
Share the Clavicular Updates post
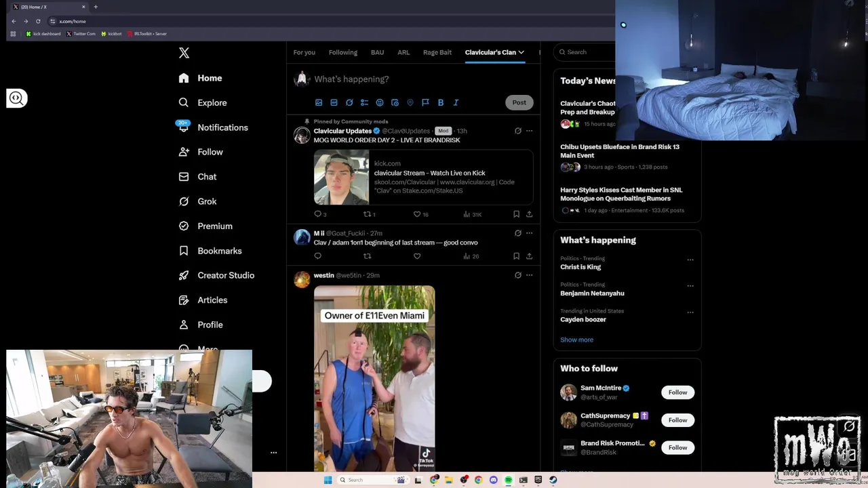[x=529, y=214]
